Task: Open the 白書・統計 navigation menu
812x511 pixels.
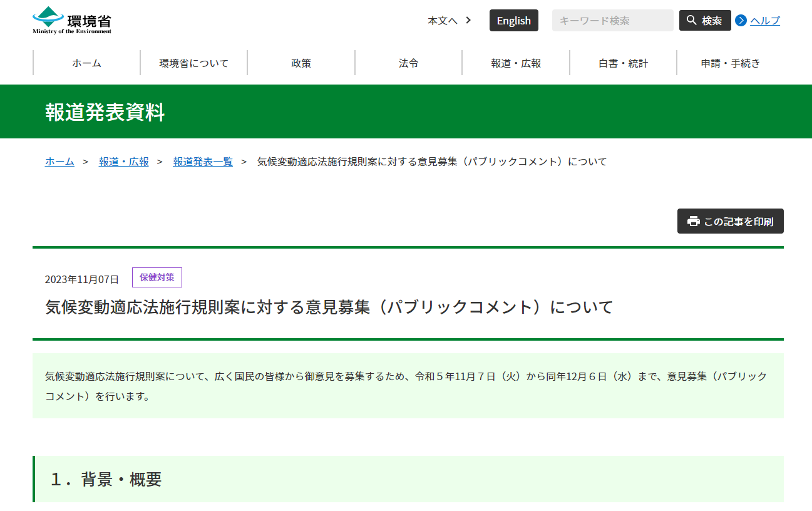Action: click(622, 63)
